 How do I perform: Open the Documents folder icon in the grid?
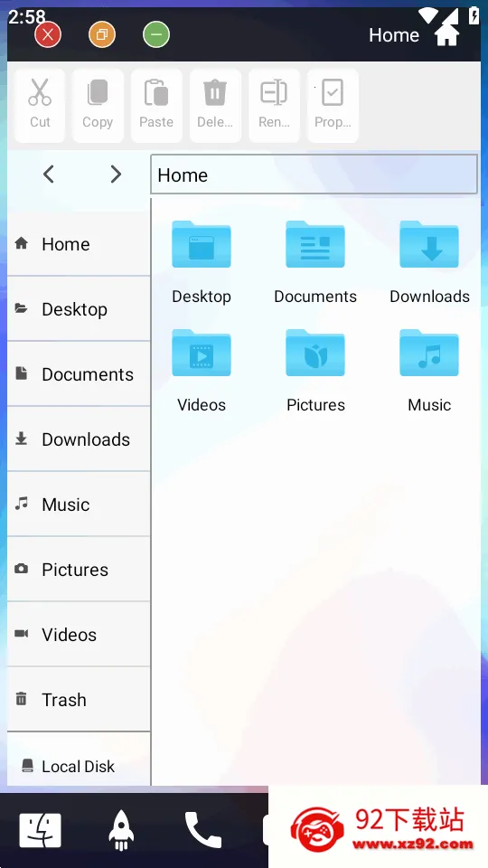[315, 245]
